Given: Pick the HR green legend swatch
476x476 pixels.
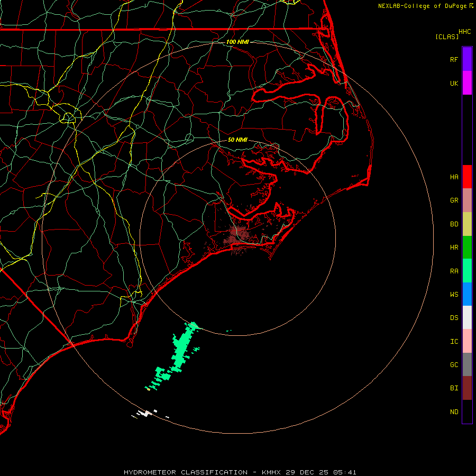Looking at the screenshot, I should [467, 248].
